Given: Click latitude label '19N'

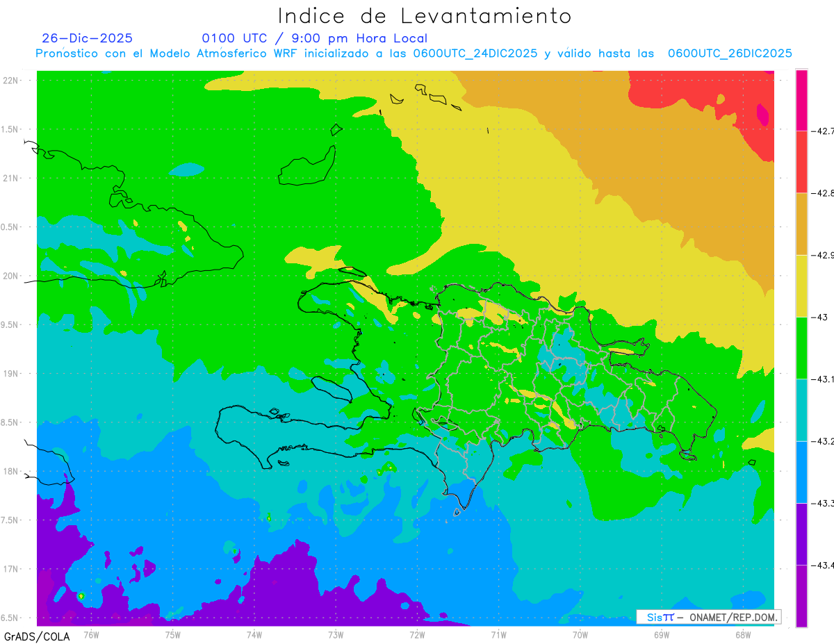Looking at the screenshot, I should tap(10, 373).
